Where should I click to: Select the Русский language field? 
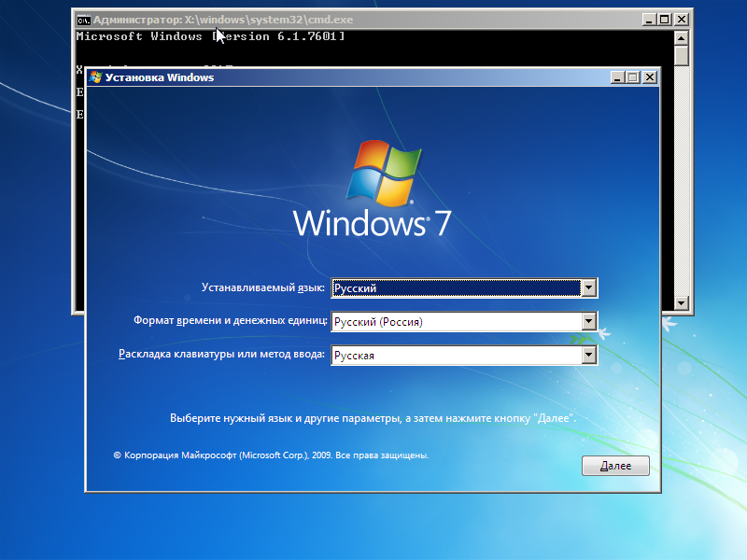(456, 288)
